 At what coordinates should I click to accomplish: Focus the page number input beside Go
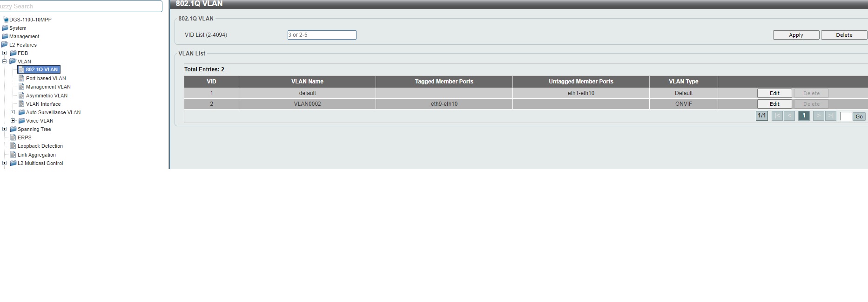pyautogui.click(x=846, y=117)
